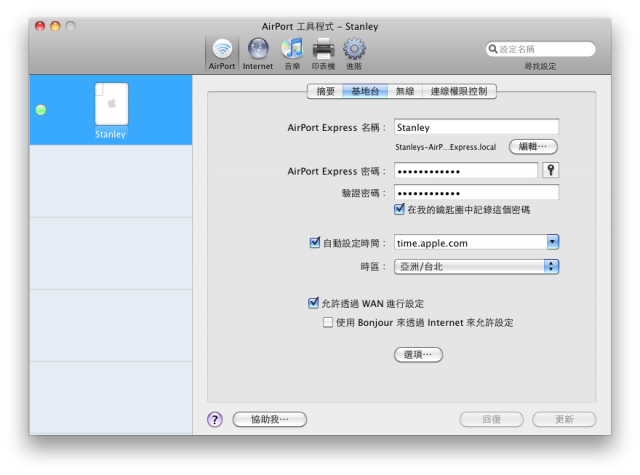The height and width of the screenshot is (475, 640).
Task: Click the Stanleys-AirP...Express.local hostname text
Action: pos(445,147)
